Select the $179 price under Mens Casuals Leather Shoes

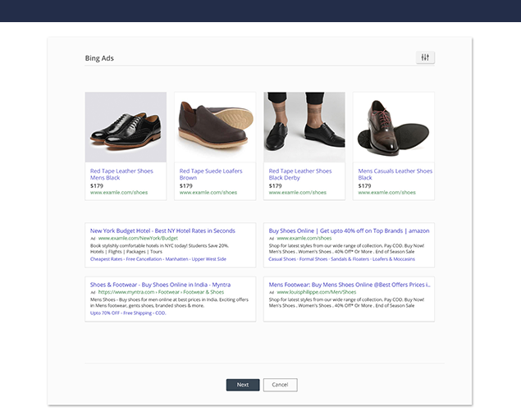click(364, 185)
